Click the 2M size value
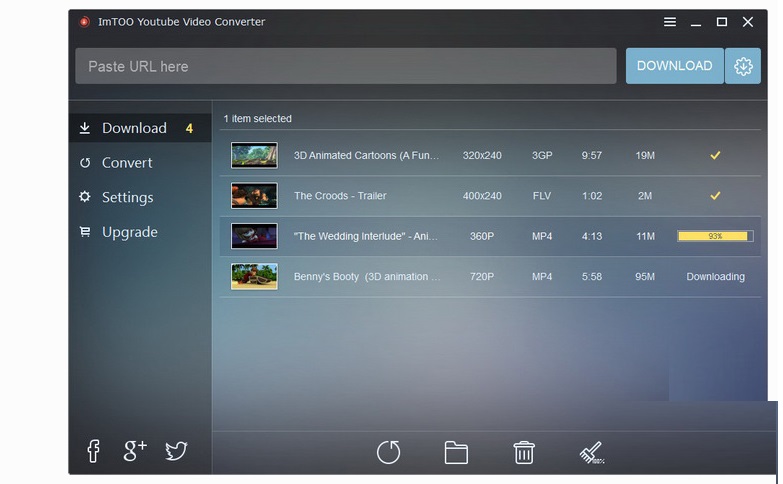783x484 pixels. (x=645, y=196)
